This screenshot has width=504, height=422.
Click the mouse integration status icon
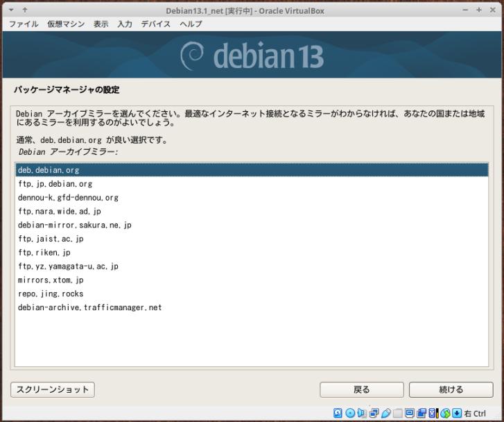point(445,413)
